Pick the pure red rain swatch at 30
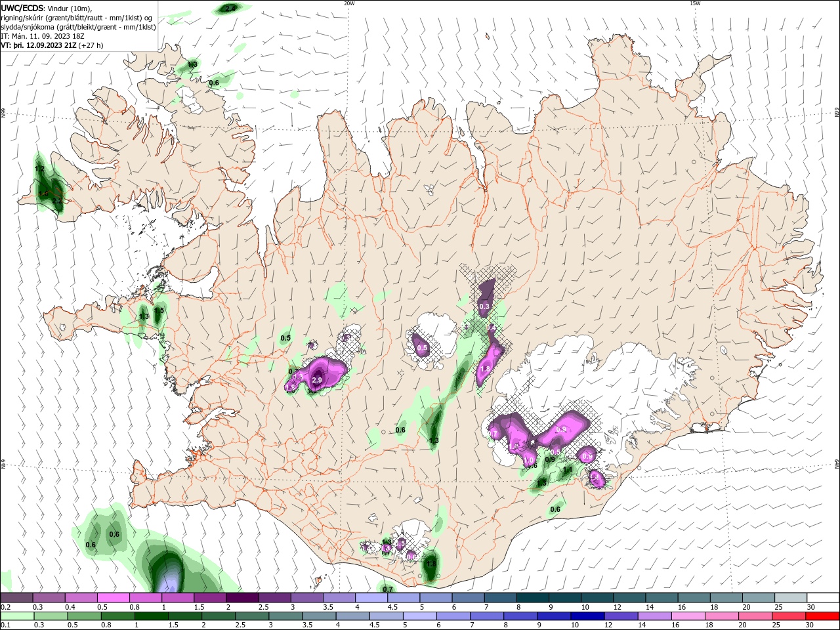Image resolution: width=840 pixels, height=630 pixels. point(823,616)
